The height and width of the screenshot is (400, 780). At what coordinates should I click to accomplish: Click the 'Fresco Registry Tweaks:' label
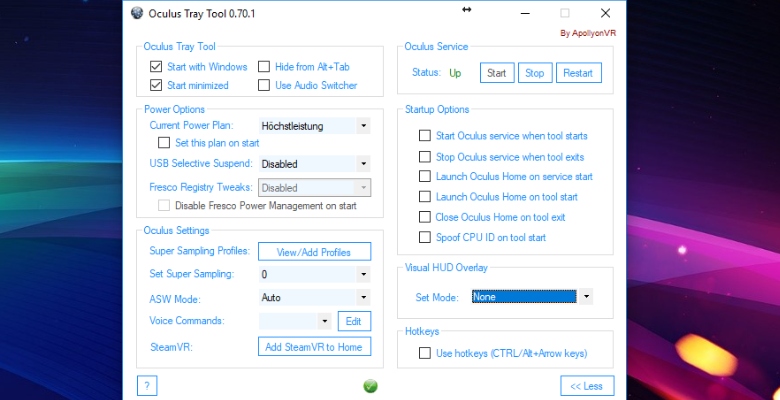coord(201,188)
